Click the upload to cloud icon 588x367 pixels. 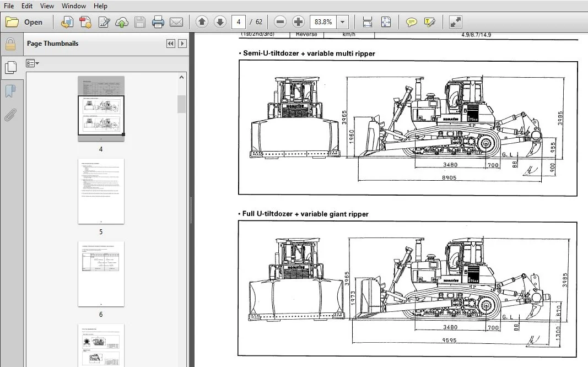click(x=121, y=22)
